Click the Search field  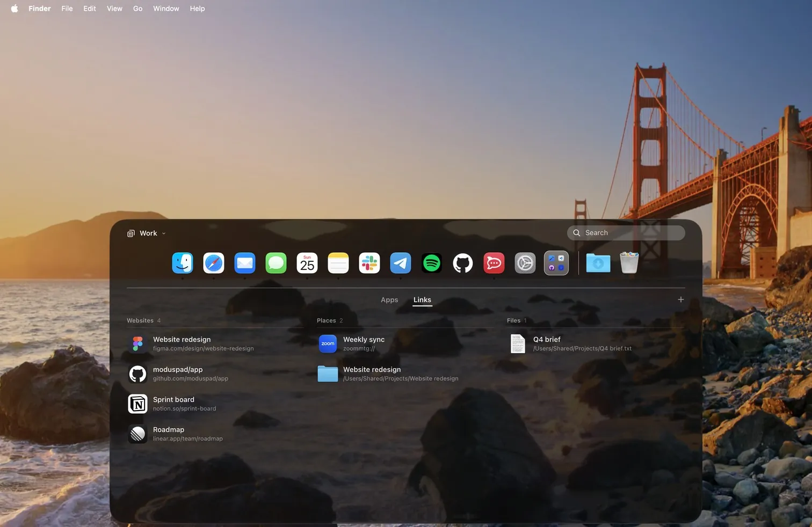tap(626, 233)
